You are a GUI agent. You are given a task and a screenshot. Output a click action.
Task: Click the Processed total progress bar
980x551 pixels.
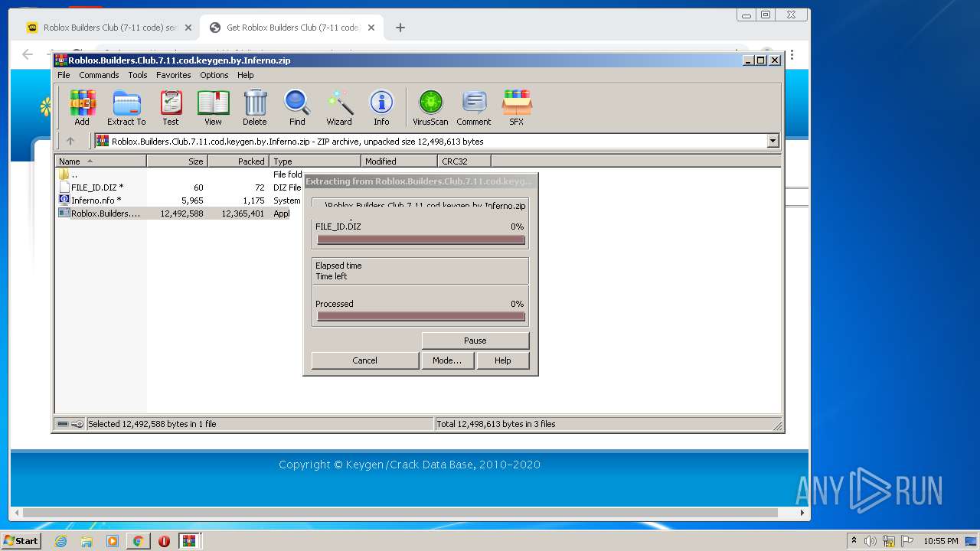click(421, 316)
